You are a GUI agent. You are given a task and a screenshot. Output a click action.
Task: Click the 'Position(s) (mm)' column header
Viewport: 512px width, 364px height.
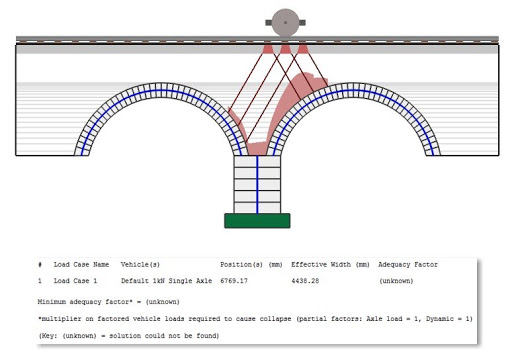[251, 265]
